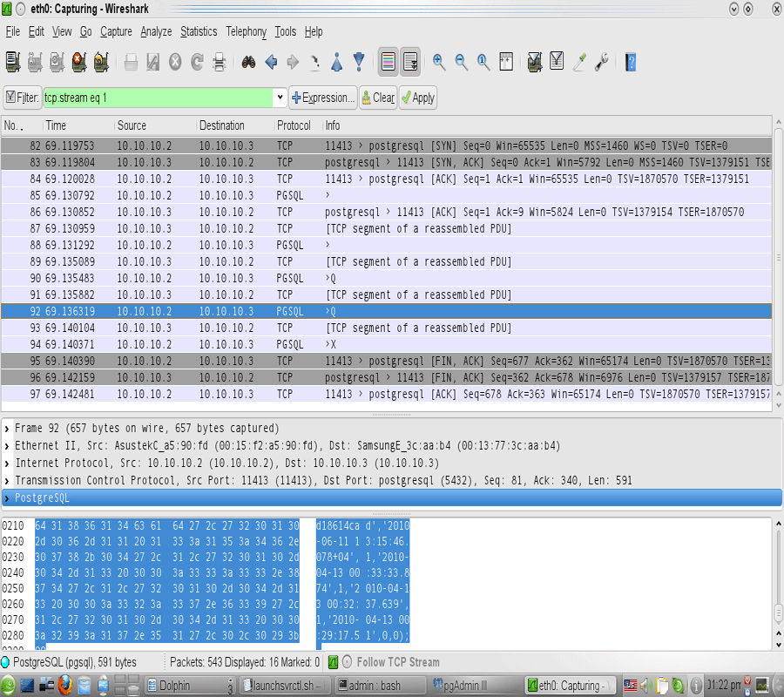Viewport: 784px width, 697px height.
Task: Open the Go menu
Action: coord(86,31)
